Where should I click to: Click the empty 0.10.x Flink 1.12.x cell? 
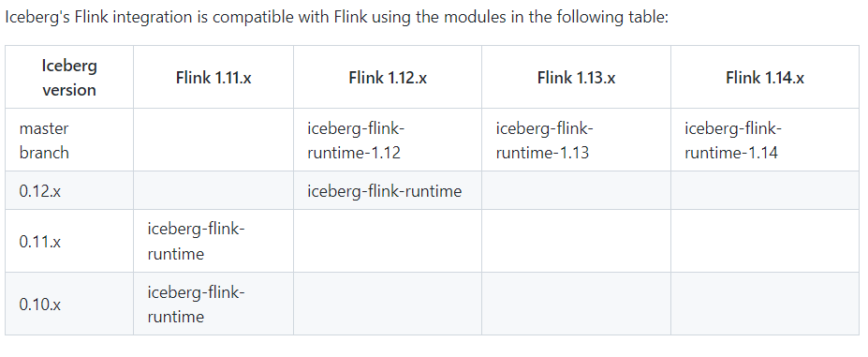[388, 304]
